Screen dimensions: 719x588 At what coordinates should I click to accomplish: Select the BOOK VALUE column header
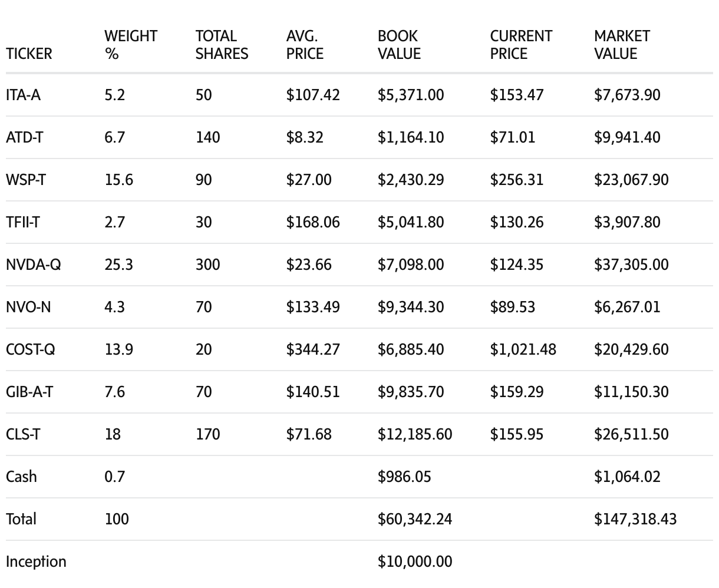pyautogui.click(x=399, y=45)
